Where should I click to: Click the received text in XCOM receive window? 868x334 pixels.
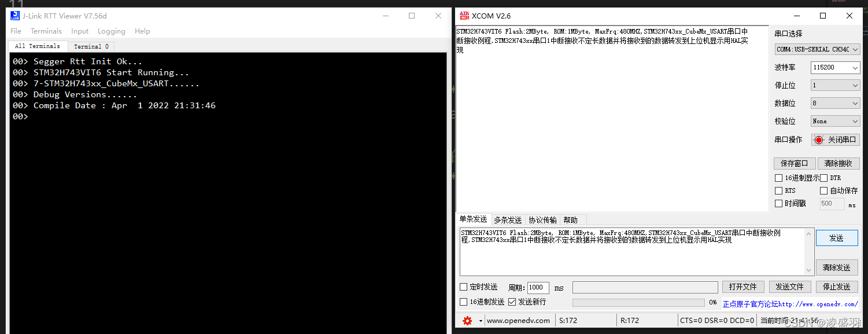click(602, 41)
